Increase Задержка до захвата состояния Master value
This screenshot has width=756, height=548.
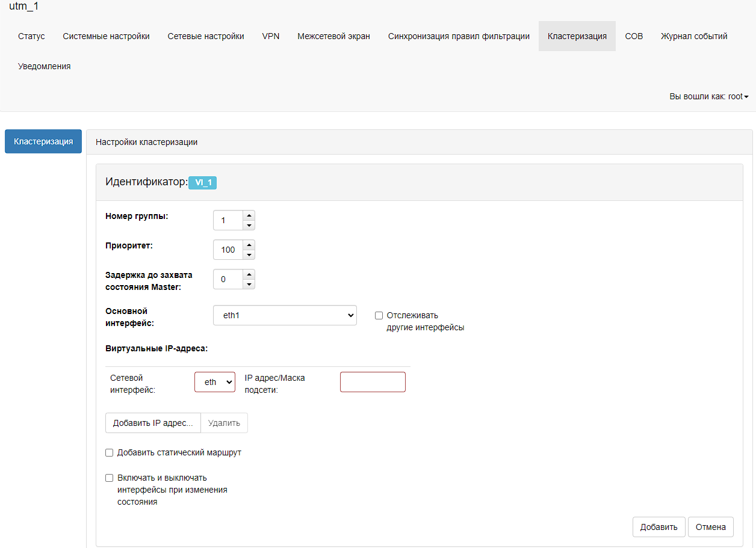pos(249,274)
